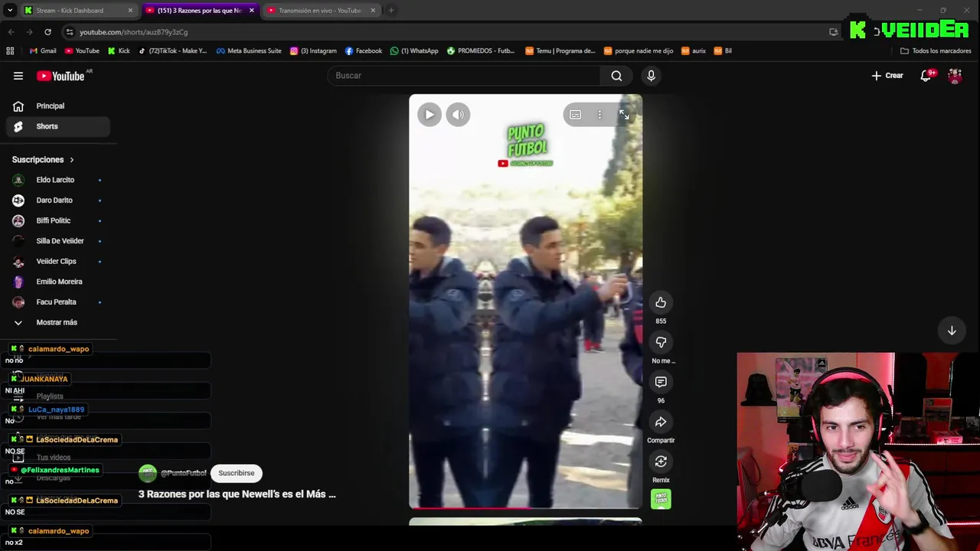The height and width of the screenshot is (551, 980).
Task: Click the Compartir share icon
Action: coord(661,422)
